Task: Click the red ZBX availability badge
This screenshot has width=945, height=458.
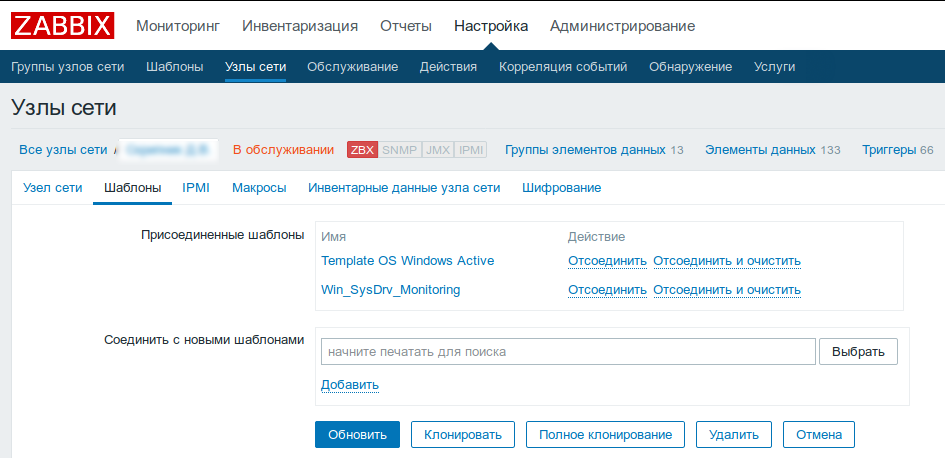Action: coord(362,150)
